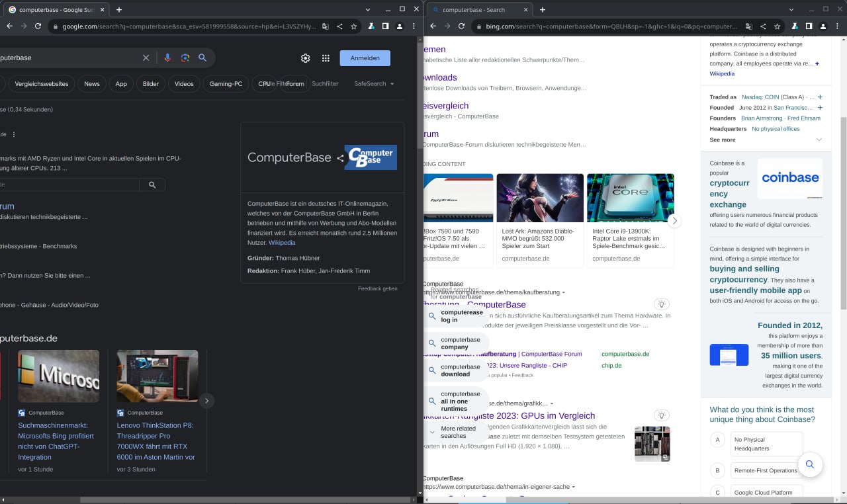Click the Bing window vertical scrollbar
847x504 pixels.
point(843,214)
